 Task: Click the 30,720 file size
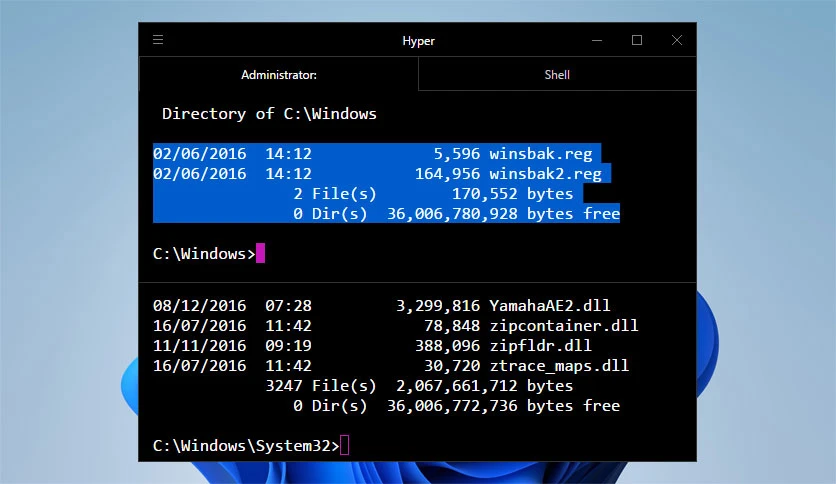(x=452, y=366)
